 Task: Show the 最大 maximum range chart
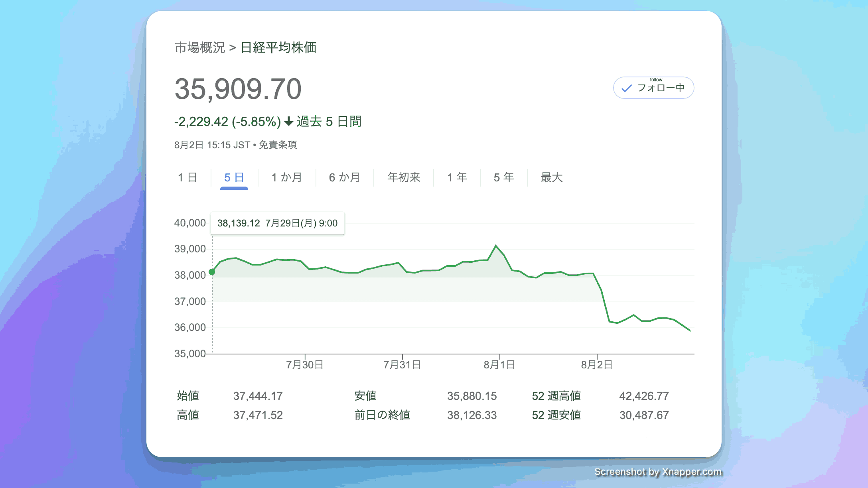[x=552, y=177]
